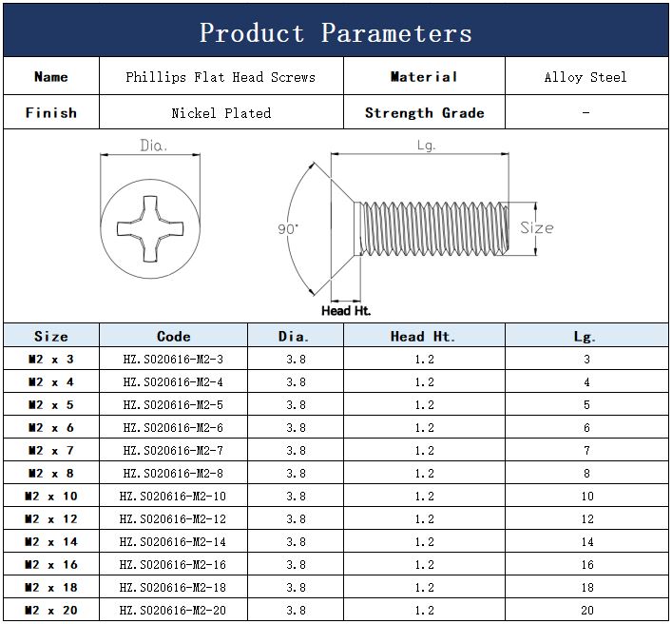
Task: Select the 'M2 x 18' size cell
Action: pyautogui.click(x=51, y=587)
